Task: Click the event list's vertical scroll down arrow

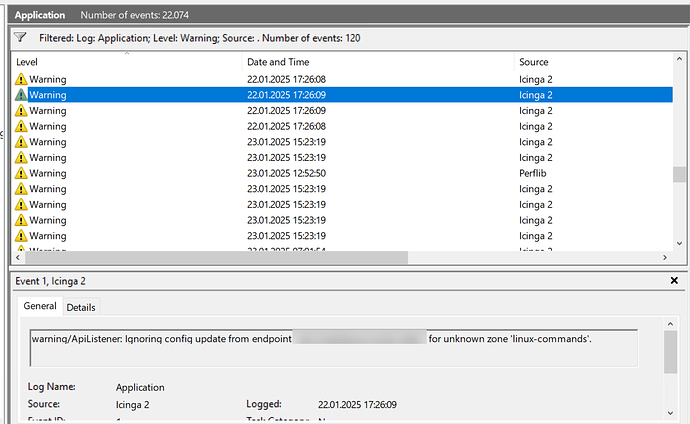Action: (x=679, y=243)
